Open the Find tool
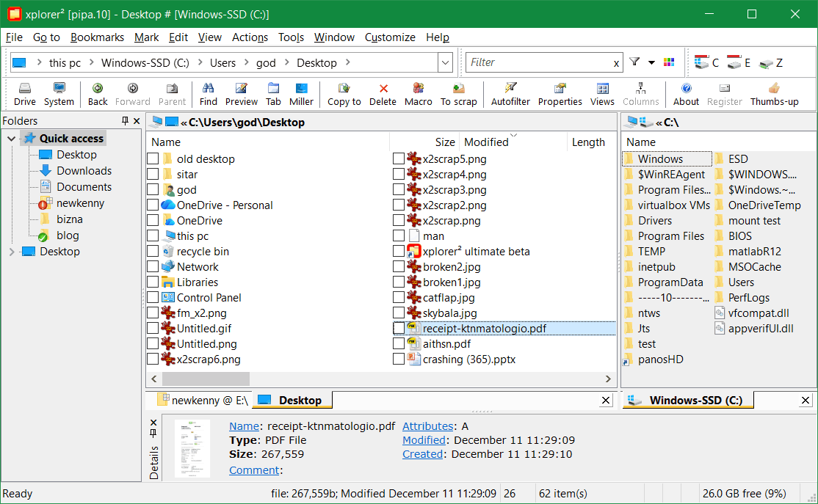This screenshot has height=504, width=818. click(x=208, y=94)
